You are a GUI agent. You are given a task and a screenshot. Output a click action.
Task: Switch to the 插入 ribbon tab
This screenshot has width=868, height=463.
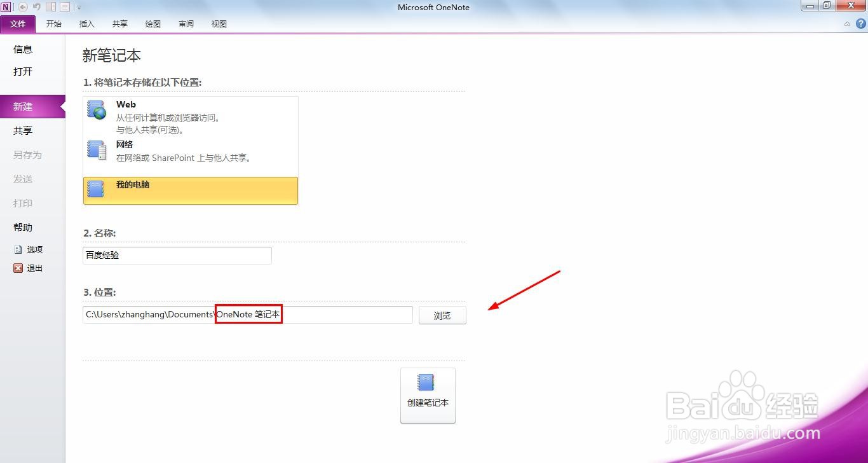click(x=87, y=24)
